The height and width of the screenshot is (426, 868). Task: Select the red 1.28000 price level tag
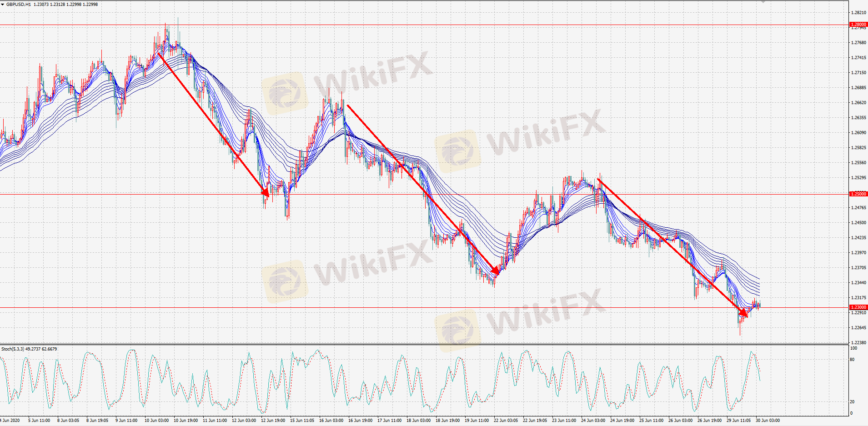pos(858,25)
